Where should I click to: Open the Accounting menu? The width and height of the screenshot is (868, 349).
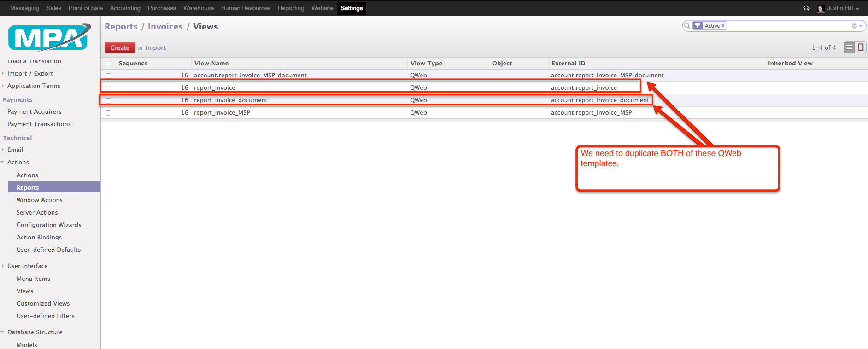(x=125, y=8)
